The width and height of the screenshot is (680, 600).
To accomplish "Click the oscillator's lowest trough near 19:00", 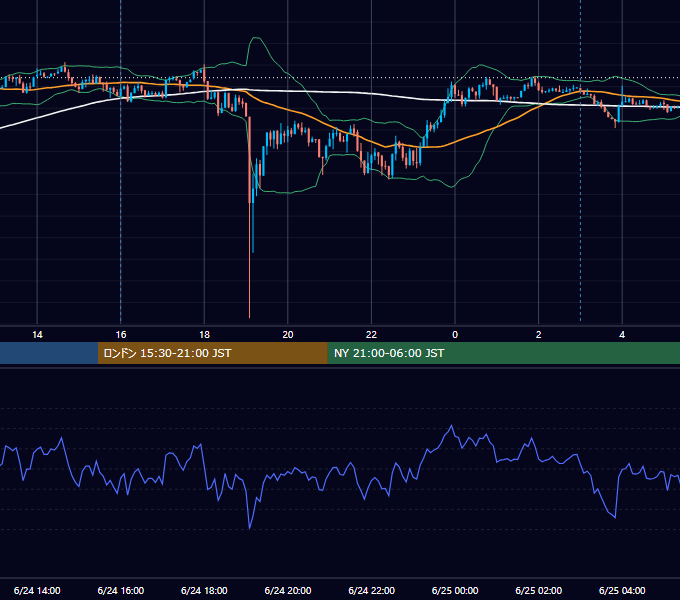I will (x=250, y=528).
